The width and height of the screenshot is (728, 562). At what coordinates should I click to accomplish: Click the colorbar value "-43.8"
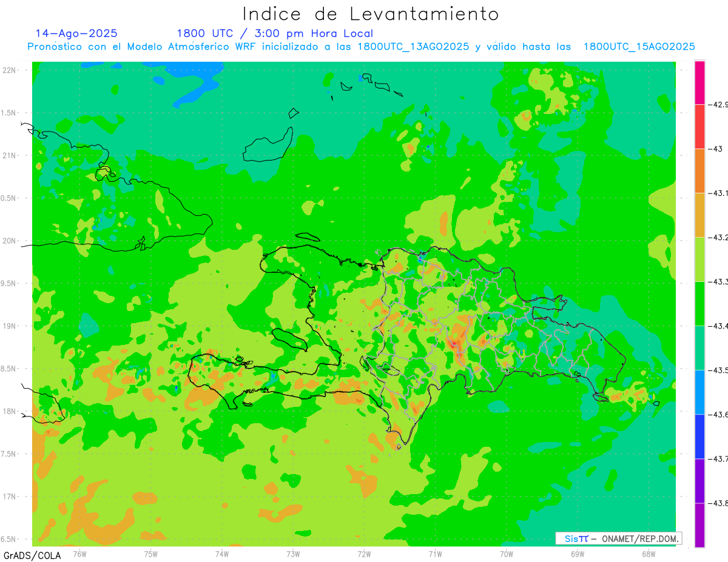click(x=720, y=503)
